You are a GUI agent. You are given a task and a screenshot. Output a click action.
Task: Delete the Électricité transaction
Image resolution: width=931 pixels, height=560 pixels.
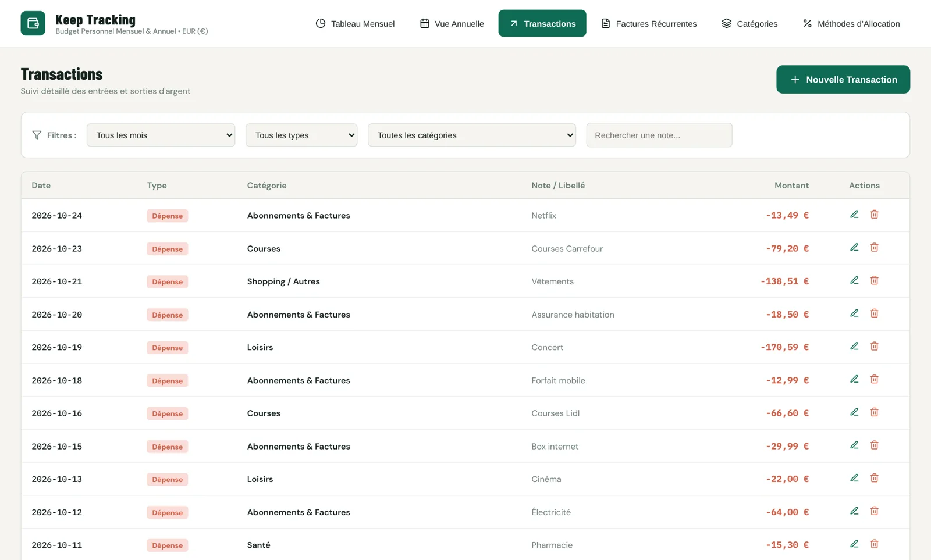[874, 511]
